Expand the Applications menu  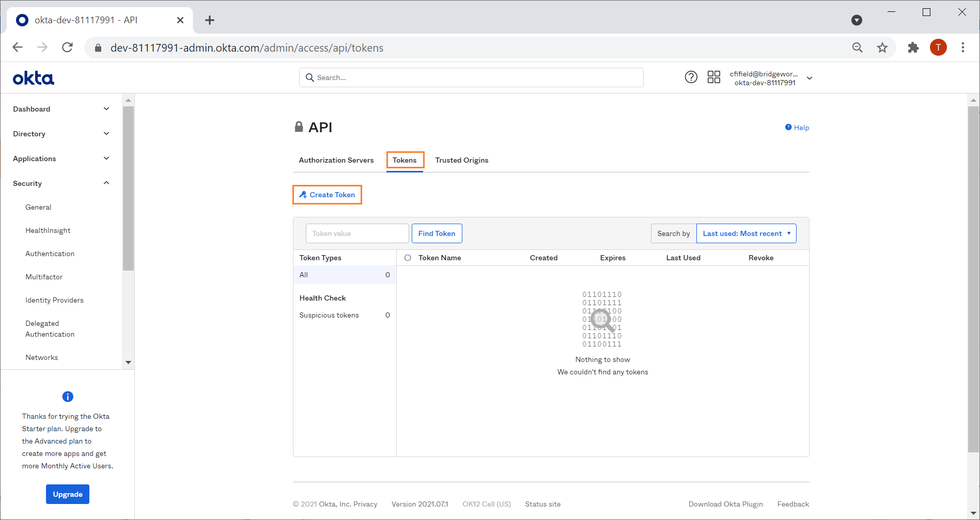(x=61, y=159)
